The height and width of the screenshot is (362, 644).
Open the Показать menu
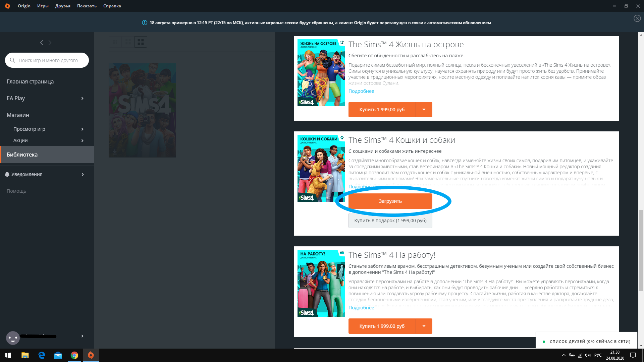(87, 6)
